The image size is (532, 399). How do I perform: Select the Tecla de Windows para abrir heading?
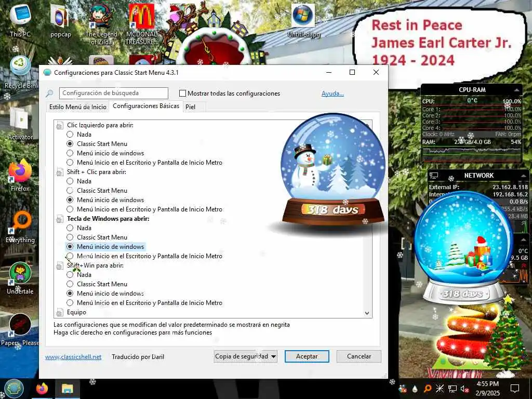108,219
